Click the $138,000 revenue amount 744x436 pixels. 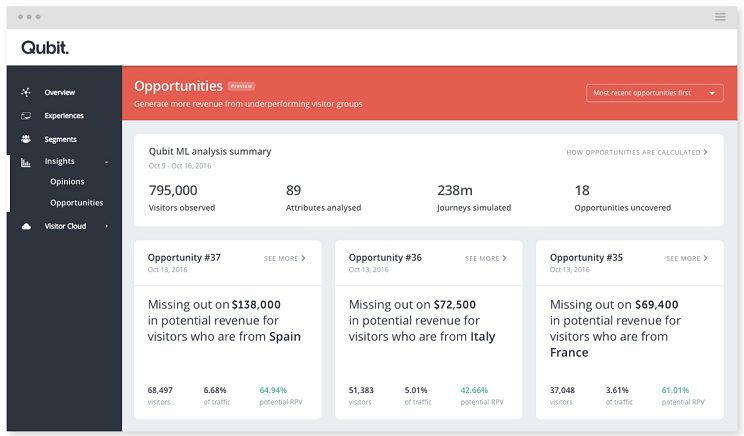[x=256, y=305]
